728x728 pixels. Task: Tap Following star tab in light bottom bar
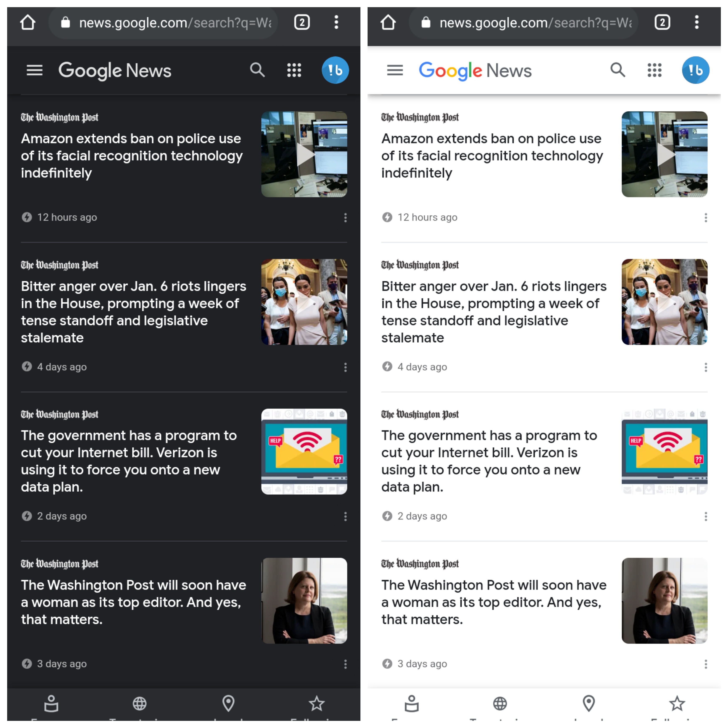(677, 703)
